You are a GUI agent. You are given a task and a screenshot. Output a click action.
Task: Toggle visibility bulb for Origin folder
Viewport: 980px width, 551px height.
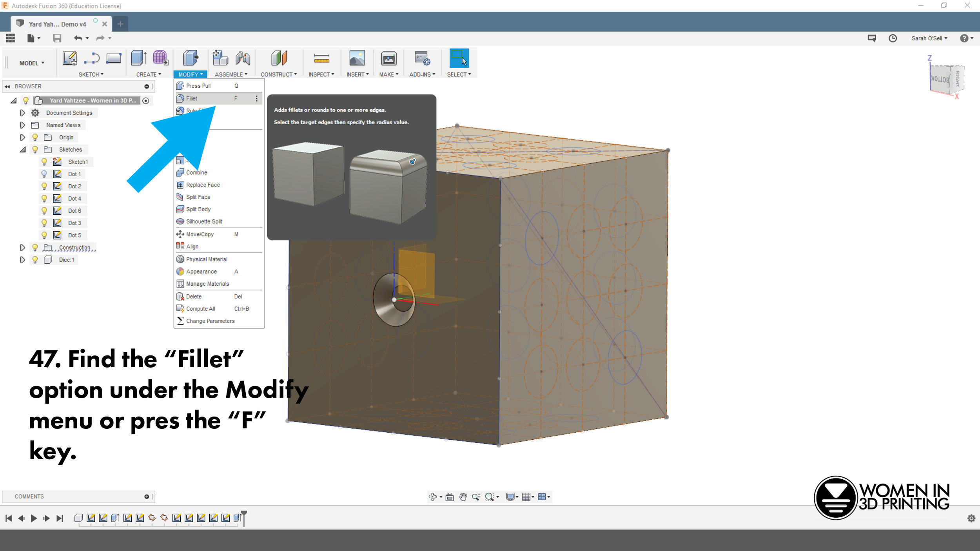[35, 137]
